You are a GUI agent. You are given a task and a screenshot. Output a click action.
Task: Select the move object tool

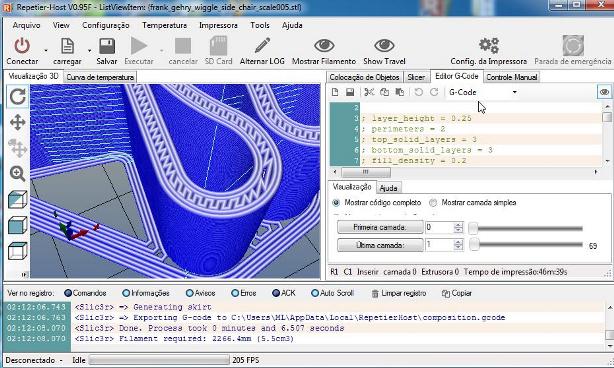point(18,148)
